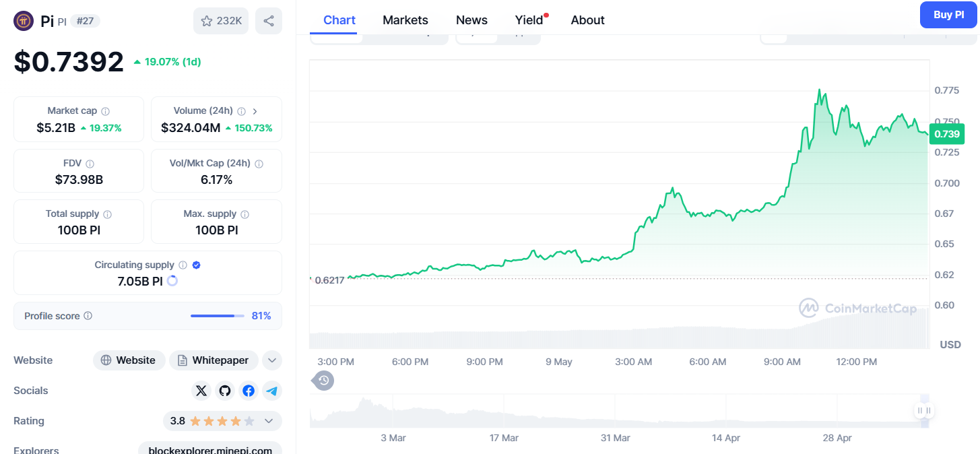Add Pi to watchlist with star button
This screenshot has width=980, height=454.
(221, 21)
